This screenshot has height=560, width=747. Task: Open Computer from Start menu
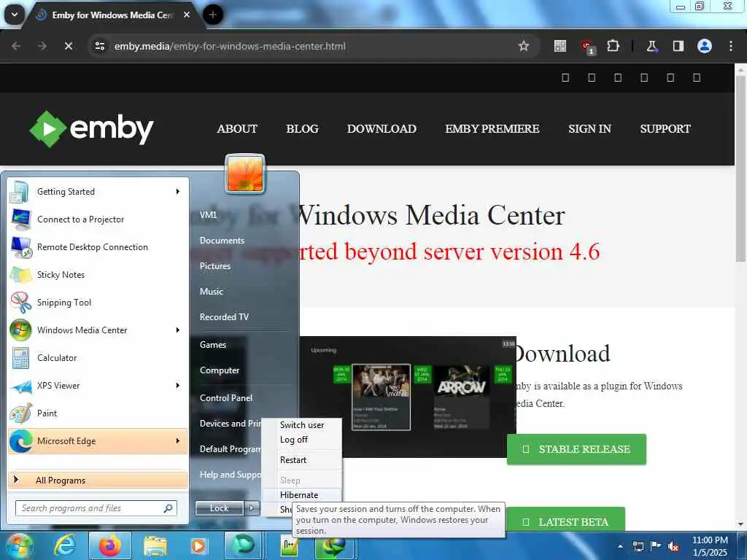tap(220, 370)
